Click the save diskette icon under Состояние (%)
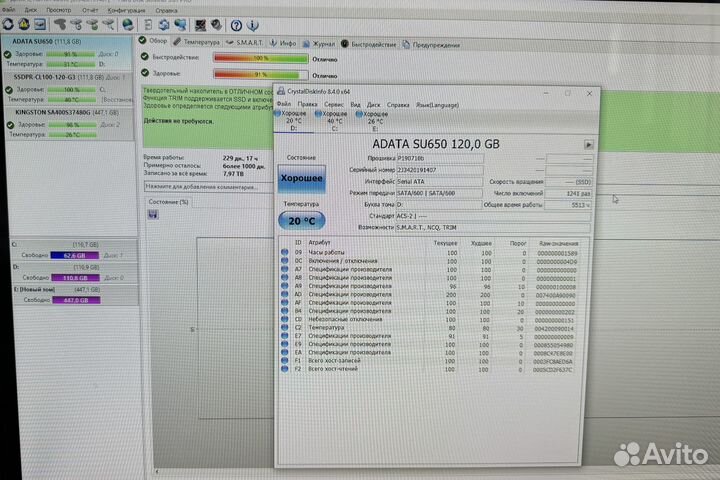 (153, 215)
